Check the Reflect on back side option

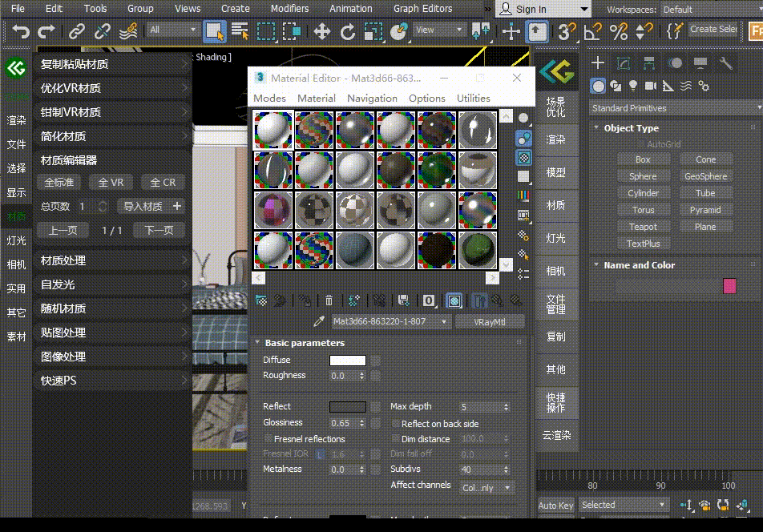(396, 424)
